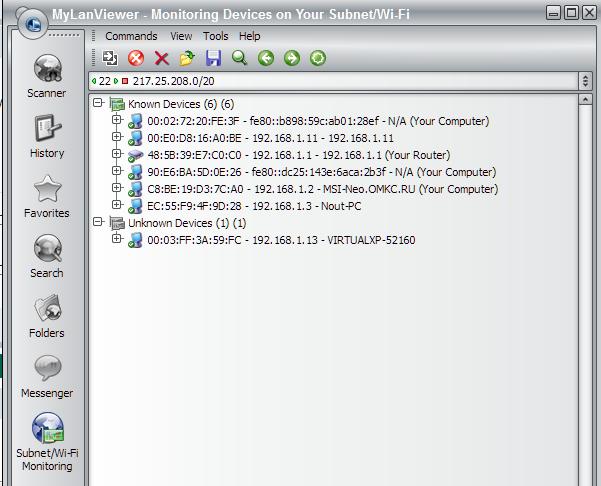The image size is (601, 486).
Task: Click the green settings gear toolbar icon
Action: (318, 58)
